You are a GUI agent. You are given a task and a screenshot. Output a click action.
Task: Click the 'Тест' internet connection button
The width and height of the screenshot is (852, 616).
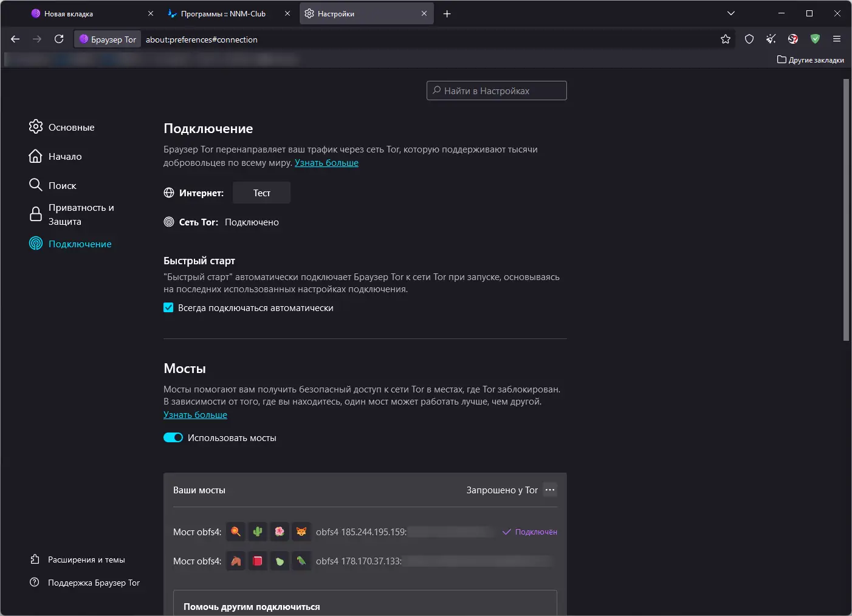click(261, 193)
